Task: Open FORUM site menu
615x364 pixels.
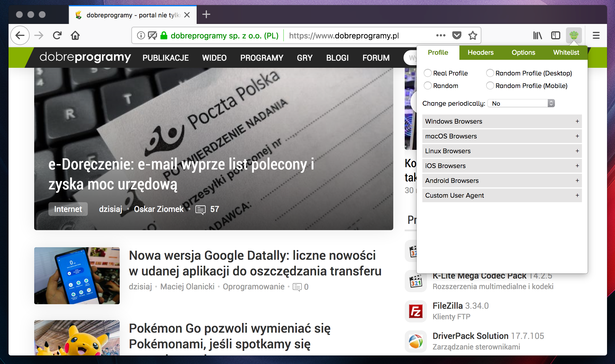Action: click(x=376, y=58)
